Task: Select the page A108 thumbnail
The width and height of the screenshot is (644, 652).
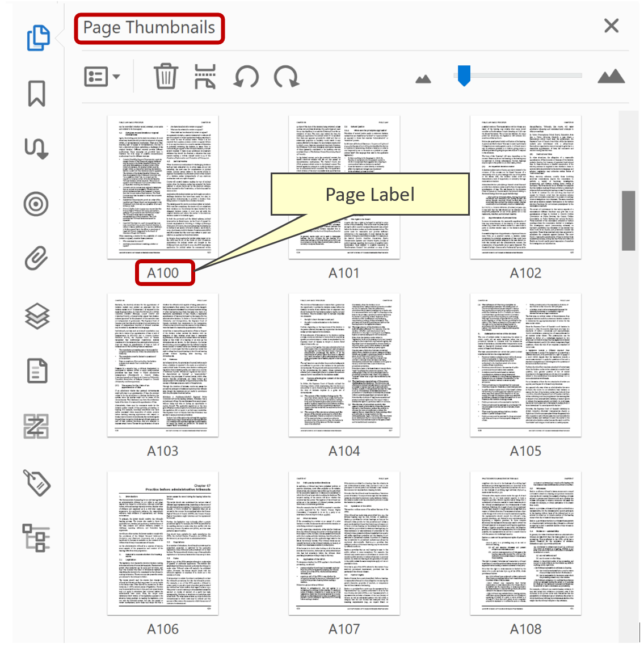Action: (x=526, y=542)
